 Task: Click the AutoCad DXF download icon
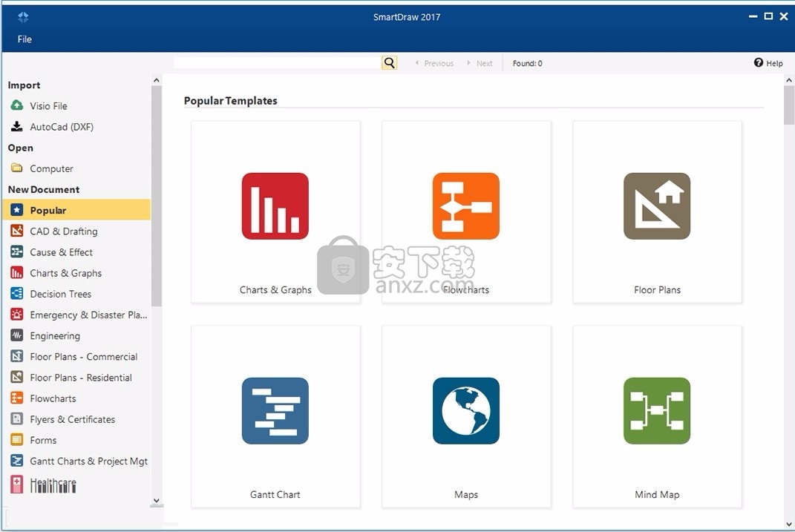pyautogui.click(x=17, y=127)
